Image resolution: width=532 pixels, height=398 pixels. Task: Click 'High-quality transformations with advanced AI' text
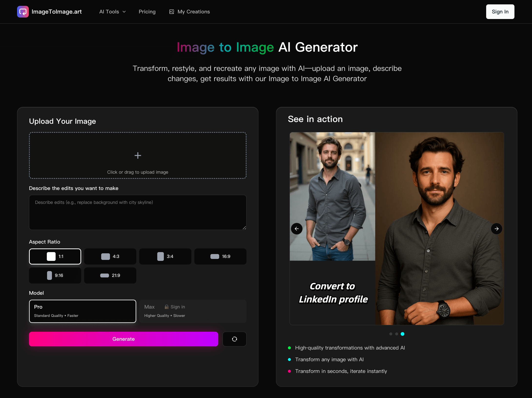350,348
